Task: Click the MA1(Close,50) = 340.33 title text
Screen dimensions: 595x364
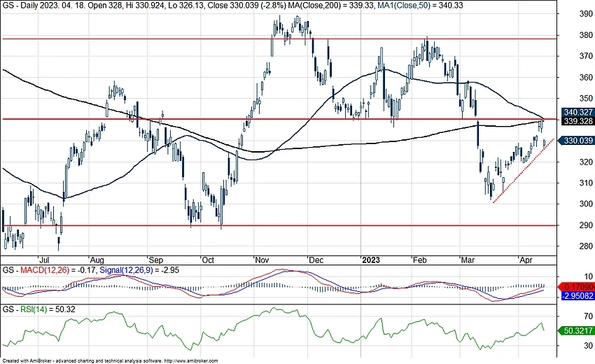Action: tap(421, 6)
